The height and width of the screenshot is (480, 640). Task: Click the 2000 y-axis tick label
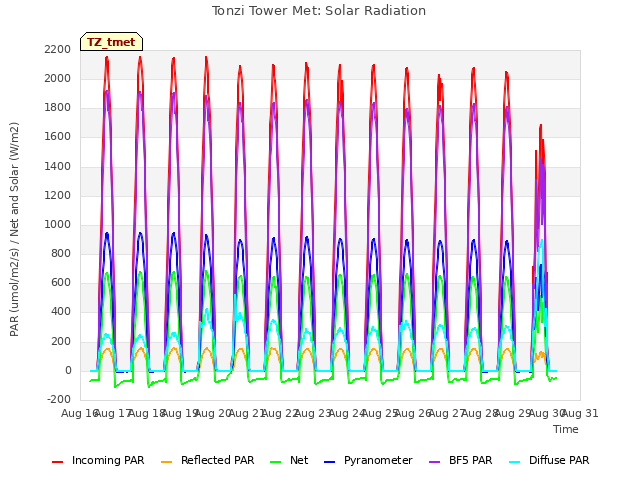(58, 78)
